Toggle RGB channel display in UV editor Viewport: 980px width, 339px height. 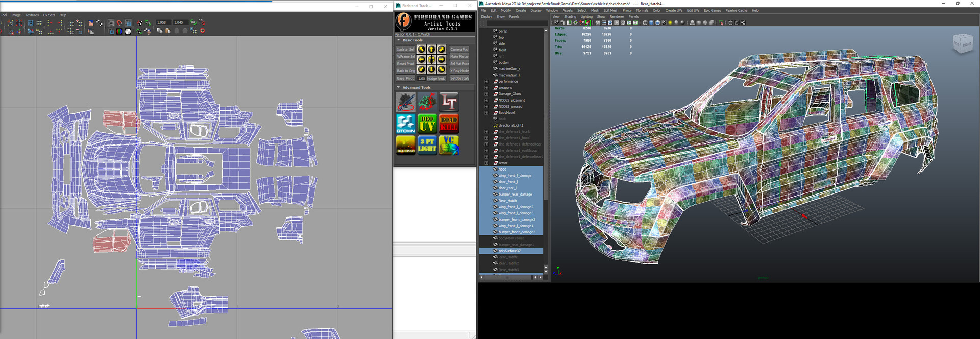(x=119, y=31)
